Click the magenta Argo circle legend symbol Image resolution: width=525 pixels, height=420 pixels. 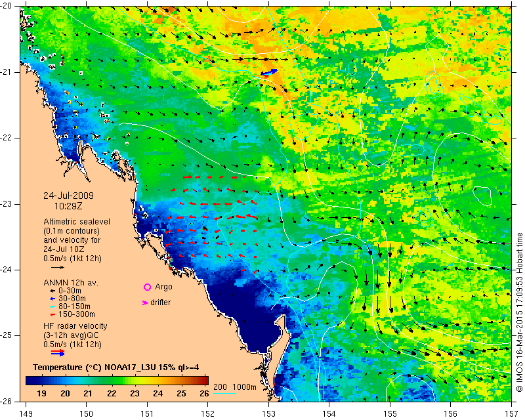click(147, 287)
